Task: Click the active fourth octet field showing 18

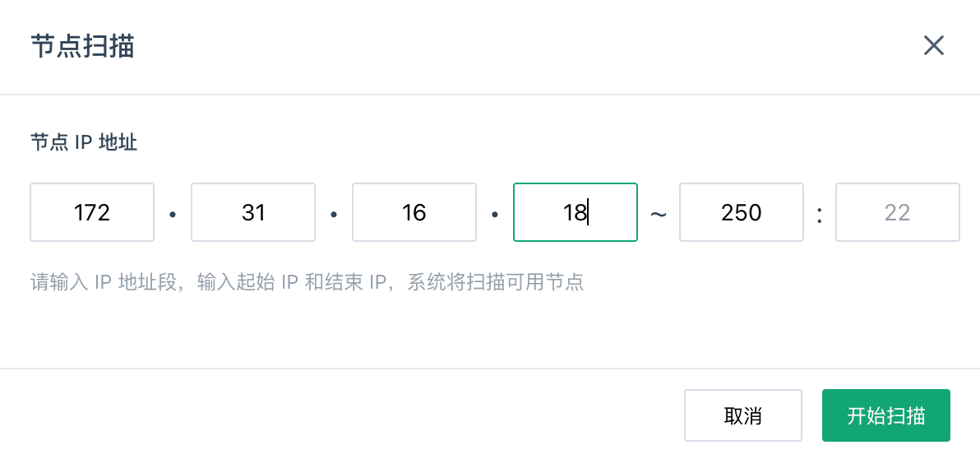Action: click(575, 212)
